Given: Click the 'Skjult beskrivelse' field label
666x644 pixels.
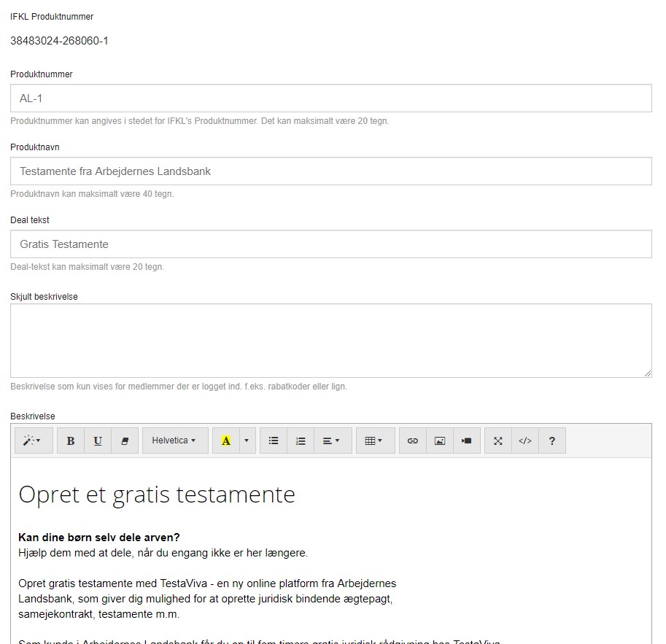Looking at the screenshot, I should tap(44, 297).
